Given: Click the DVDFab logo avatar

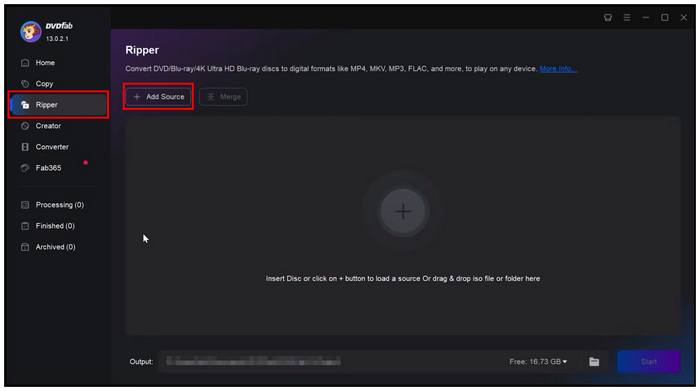Looking at the screenshot, I should tap(30, 32).
